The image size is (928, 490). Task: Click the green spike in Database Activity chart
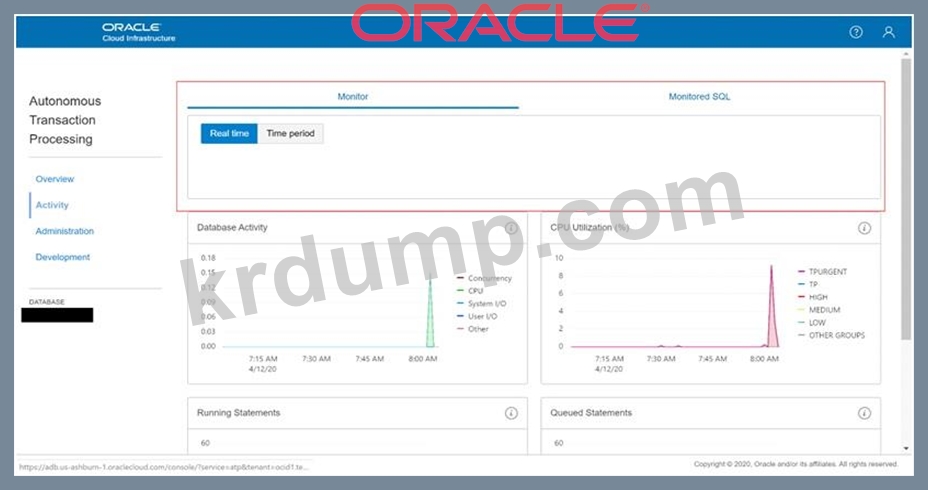(430, 320)
